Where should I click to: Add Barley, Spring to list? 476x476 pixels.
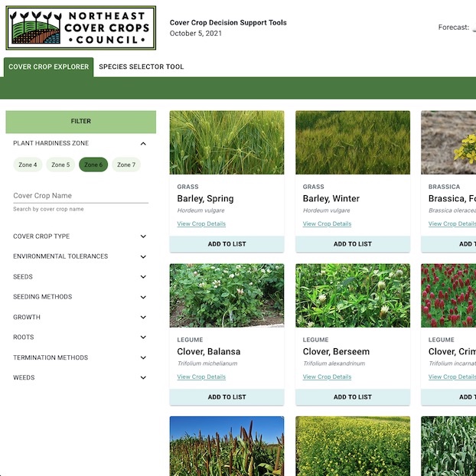click(227, 244)
